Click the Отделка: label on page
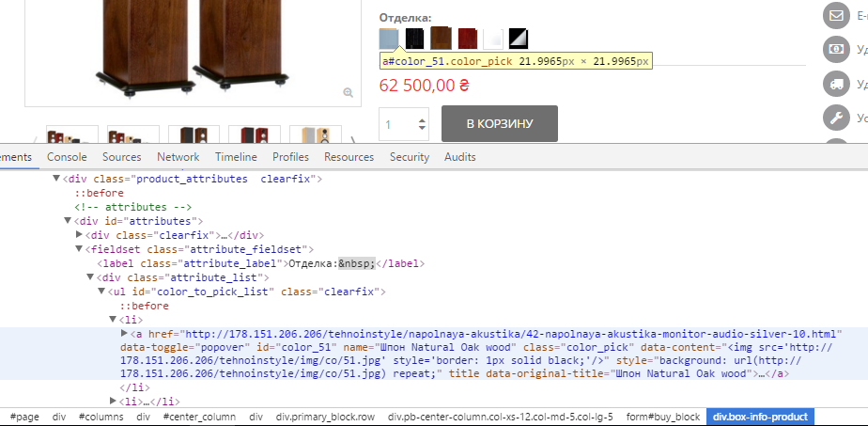The width and height of the screenshot is (868, 426). [405, 18]
